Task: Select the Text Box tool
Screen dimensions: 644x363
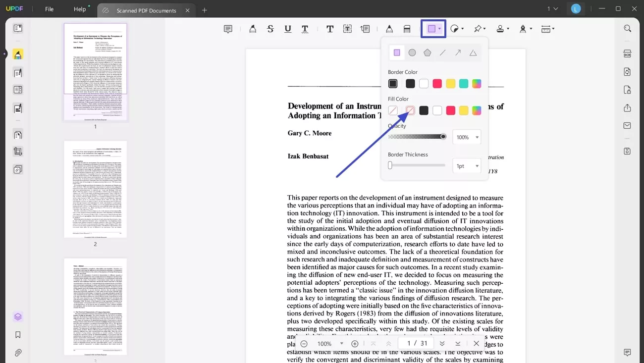Action: click(348, 29)
